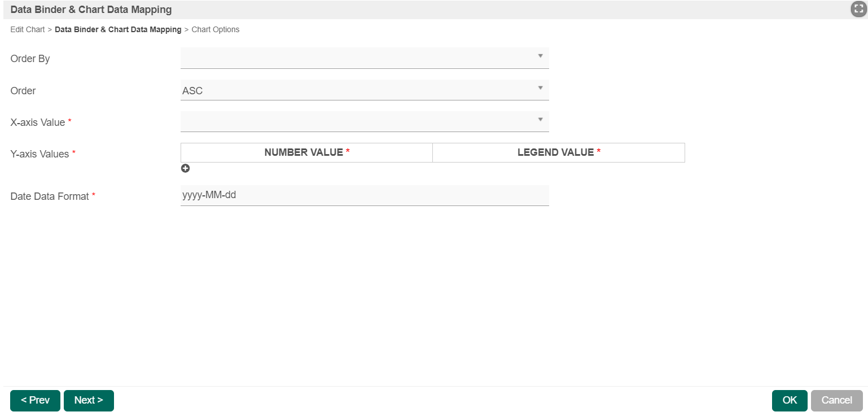Screen dimensions: 868x416
Task: Open the Order dropdown showing ASC
Action: pyautogui.click(x=365, y=90)
